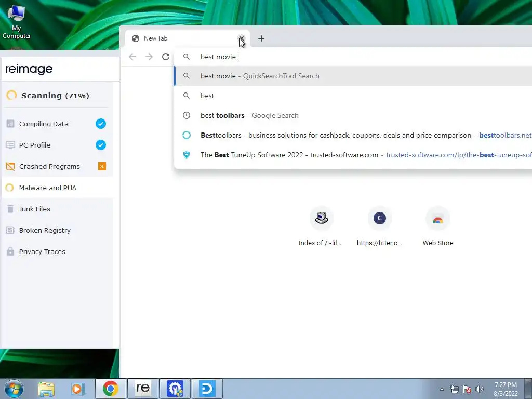Choose 'best toolbars - Google Search' suggestion
Viewport: 532px width, 399px height.
[353, 115]
